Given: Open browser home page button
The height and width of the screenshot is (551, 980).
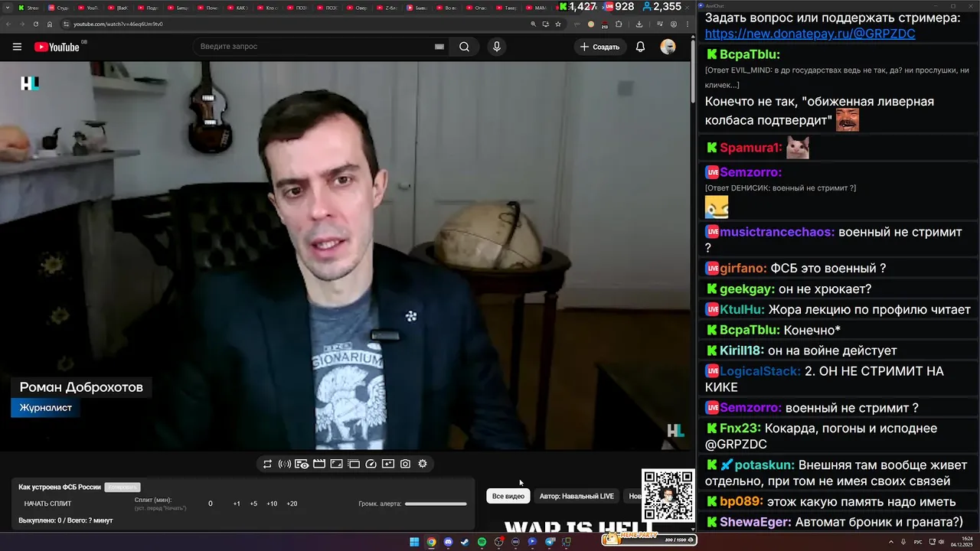Looking at the screenshot, I should [x=50, y=24].
